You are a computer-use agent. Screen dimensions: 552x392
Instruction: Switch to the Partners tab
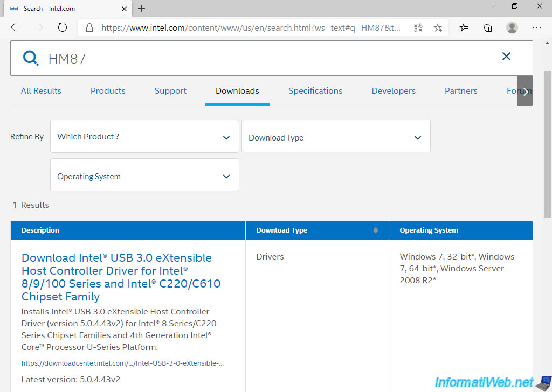(461, 90)
